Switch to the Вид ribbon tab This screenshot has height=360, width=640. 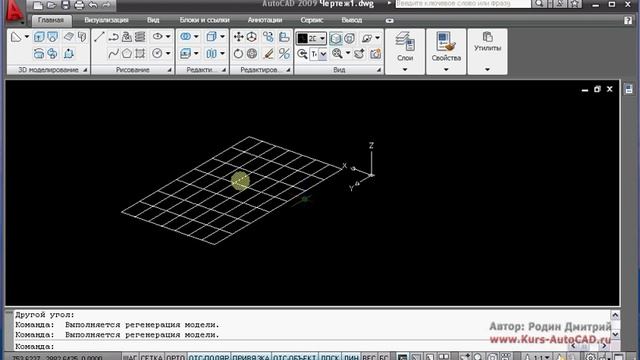[x=153, y=20]
